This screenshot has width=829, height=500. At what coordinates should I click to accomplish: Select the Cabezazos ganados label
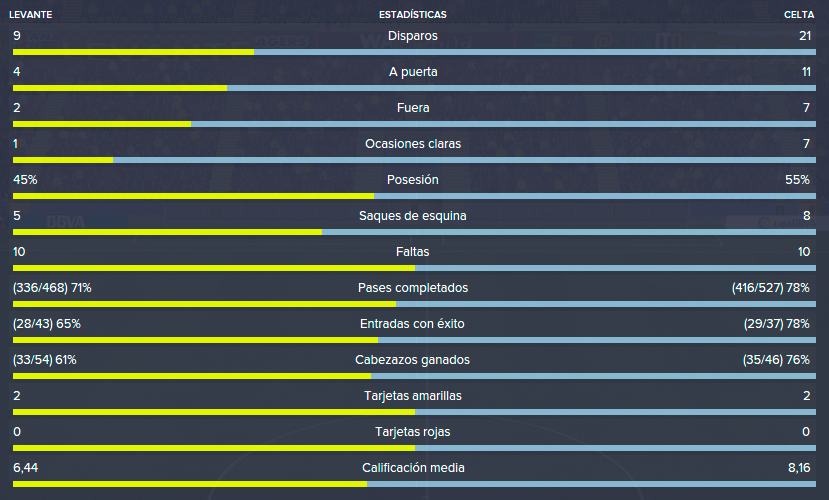coord(412,360)
